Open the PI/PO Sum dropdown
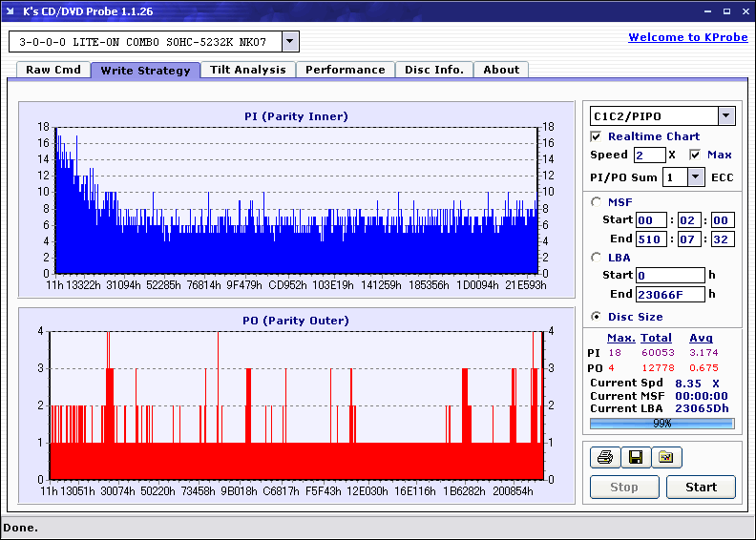 pyautogui.click(x=695, y=177)
